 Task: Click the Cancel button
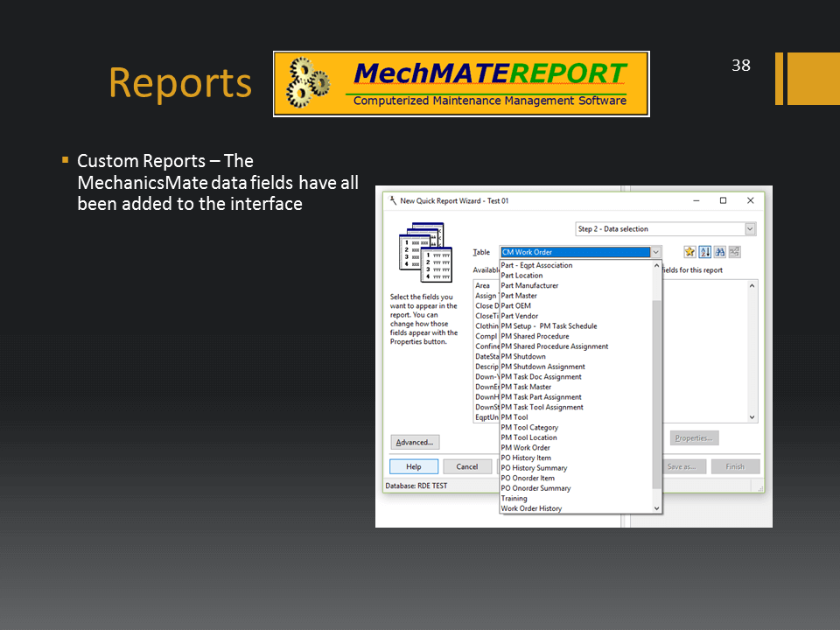tap(467, 466)
